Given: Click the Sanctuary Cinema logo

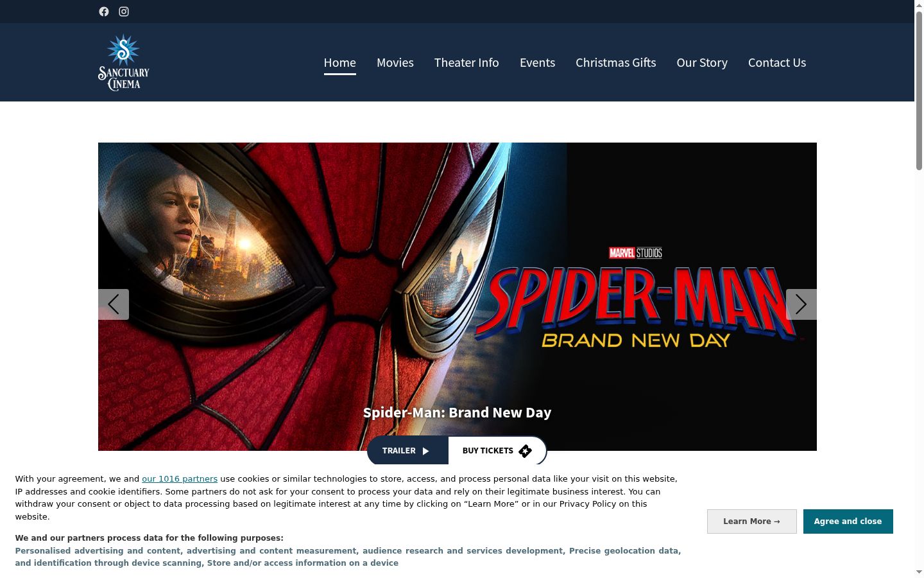Looking at the screenshot, I should (124, 62).
